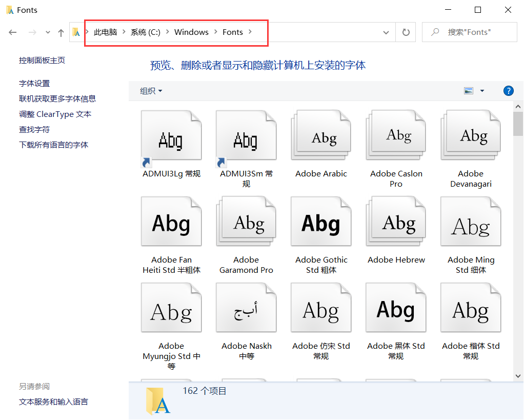Open 字体设置 in the sidebar
This screenshot has height=420, width=524.
pos(34,83)
